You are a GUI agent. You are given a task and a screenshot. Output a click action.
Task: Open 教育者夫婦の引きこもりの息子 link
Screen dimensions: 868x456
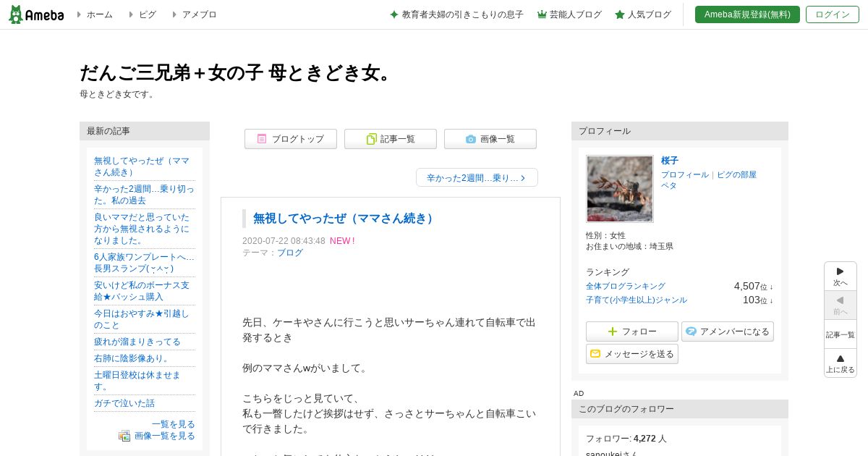462,14
